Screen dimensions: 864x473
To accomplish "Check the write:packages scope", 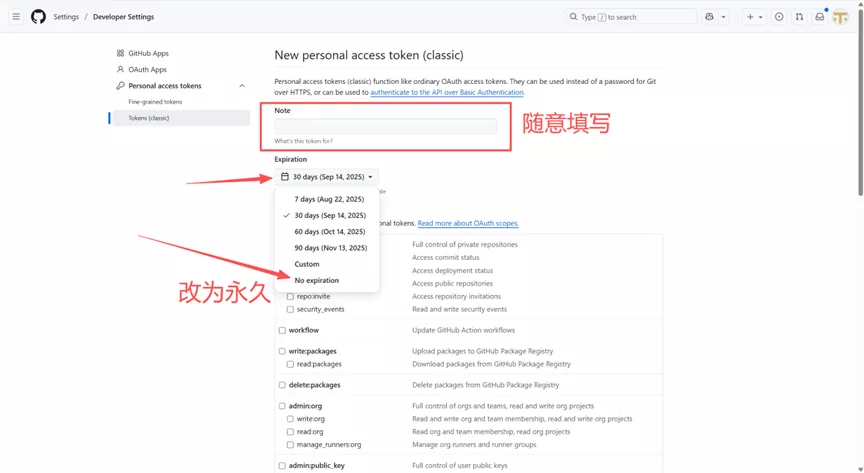I will (282, 351).
